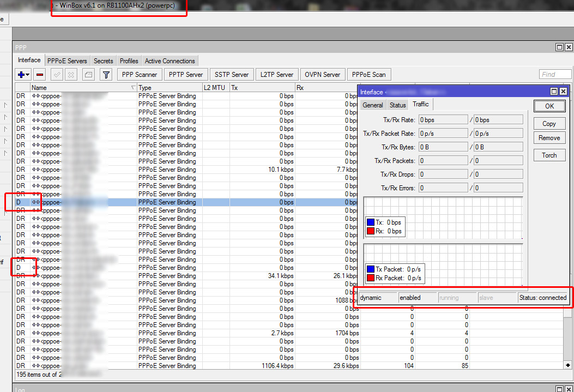
Task: Click the Find search field
Action: point(555,75)
